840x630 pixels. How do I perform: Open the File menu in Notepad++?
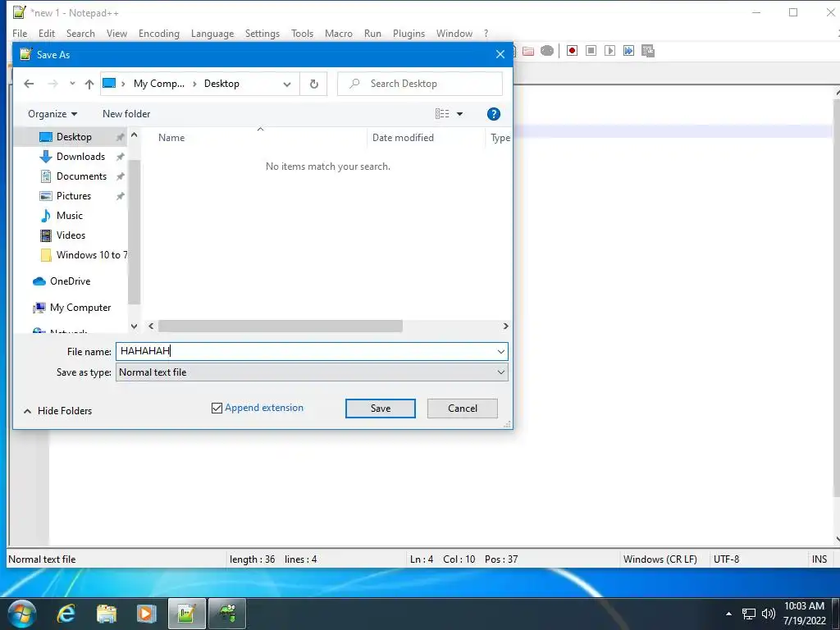20,33
